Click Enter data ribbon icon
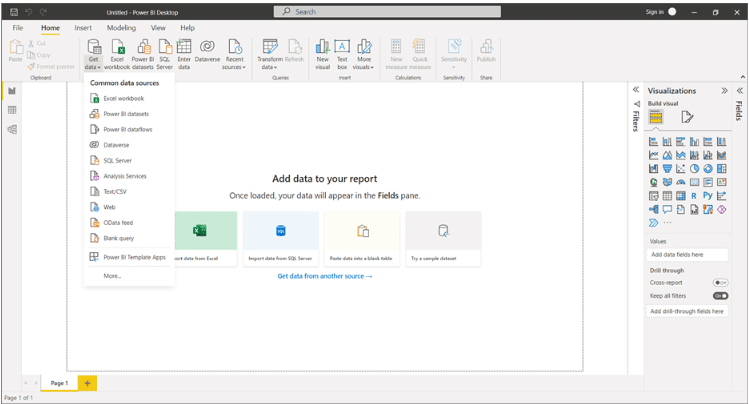 (x=184, y=54)
